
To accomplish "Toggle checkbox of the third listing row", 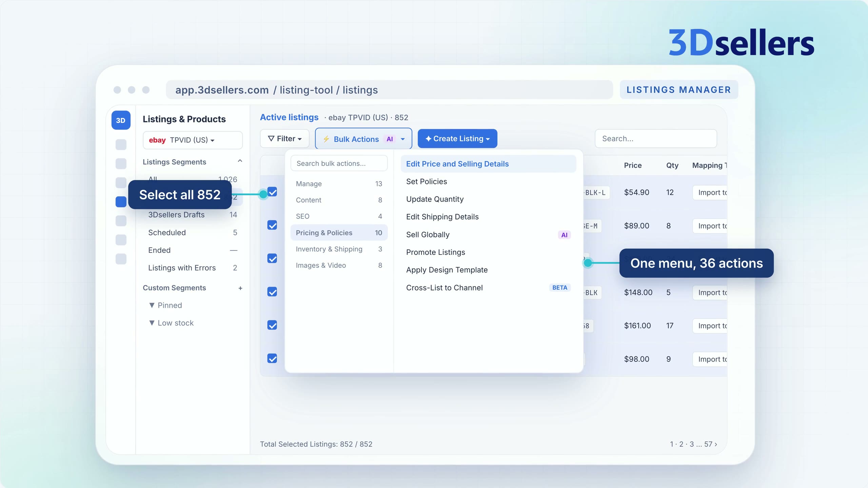I will click(272, 259).
